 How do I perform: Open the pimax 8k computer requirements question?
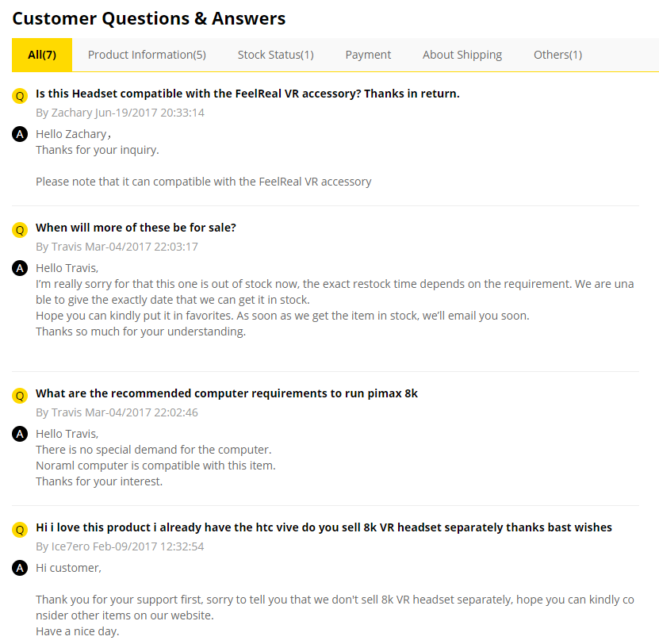coord(227,393)
